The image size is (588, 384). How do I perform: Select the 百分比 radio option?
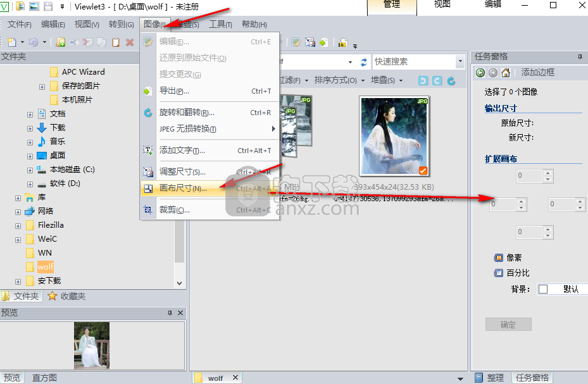point(499,273)
